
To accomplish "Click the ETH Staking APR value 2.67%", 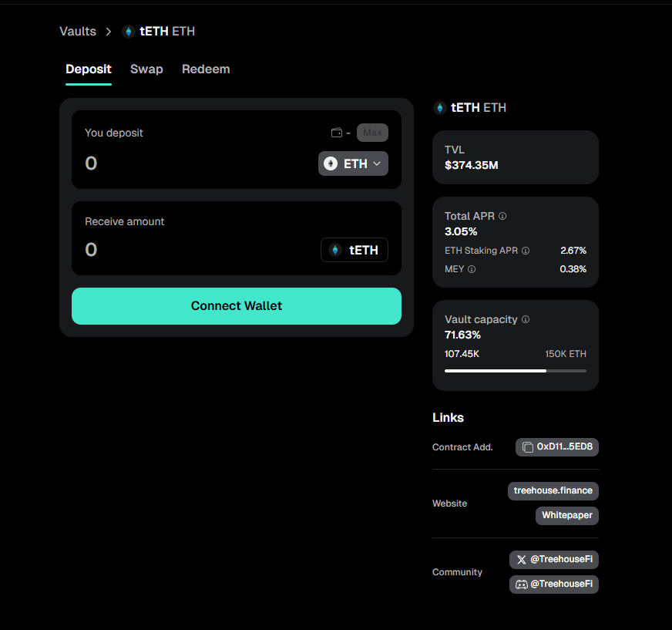I will click(x=573, y=251).
